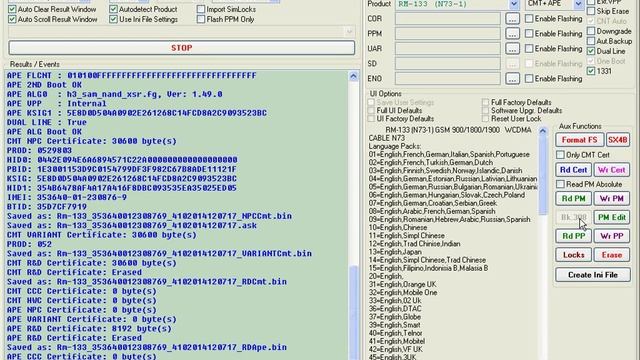Enable Flashing for COR file
Viewport: 640px width, 360px height.
point(529,19)
